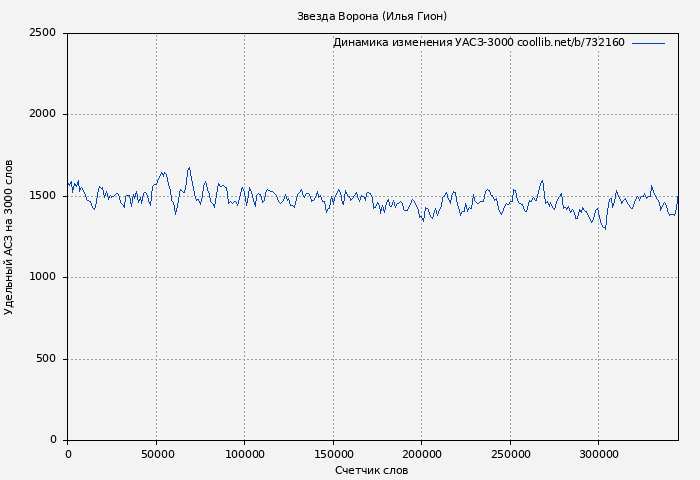Click the x-axis tick label 250000
This screenshot has height=480, width=700.
coord(510,454)
